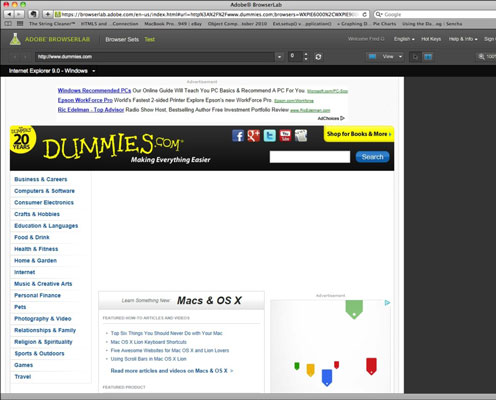Click the BrowserLab URL input field
The height and width of the screenshot is (400, 496).
tap(155, 57)
